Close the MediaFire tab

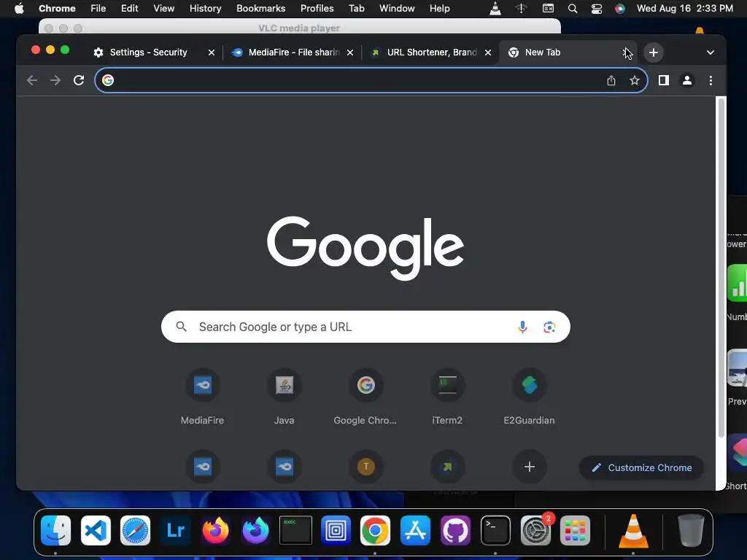click(350, 52)
